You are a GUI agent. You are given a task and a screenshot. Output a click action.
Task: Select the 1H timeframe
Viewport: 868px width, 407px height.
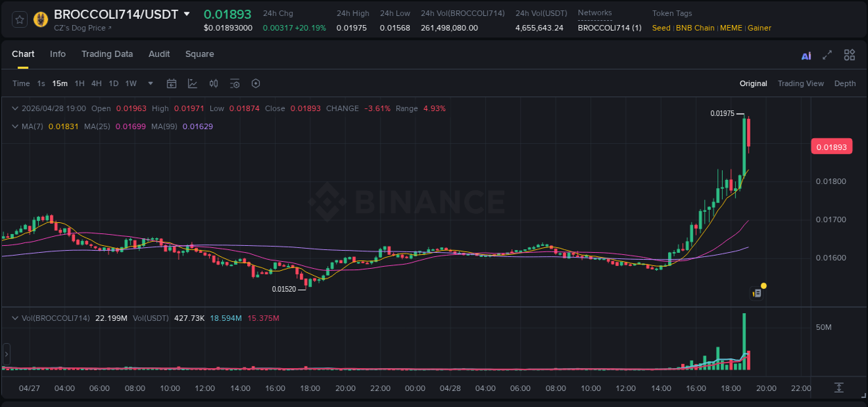click(81, 83)
